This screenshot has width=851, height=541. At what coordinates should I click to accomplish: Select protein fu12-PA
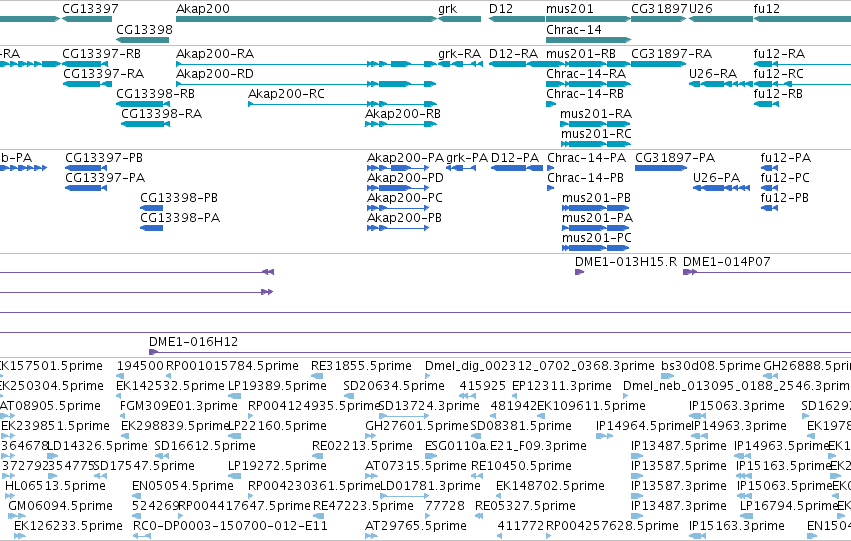[769, 168]
